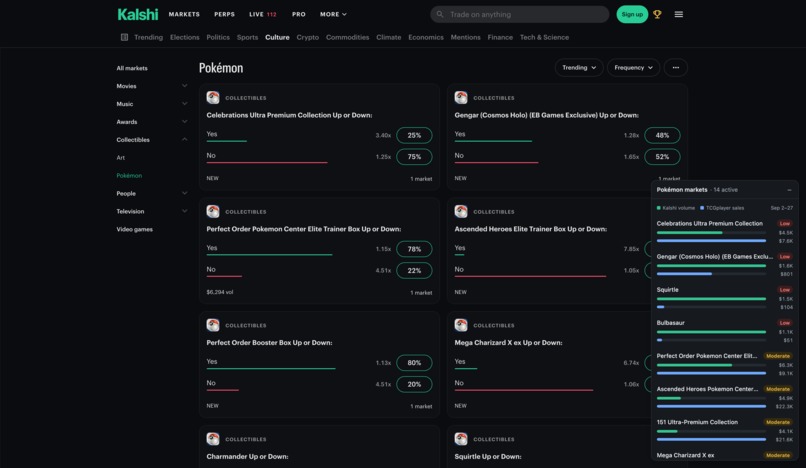Open the MORE navigation dropdown

333,14
